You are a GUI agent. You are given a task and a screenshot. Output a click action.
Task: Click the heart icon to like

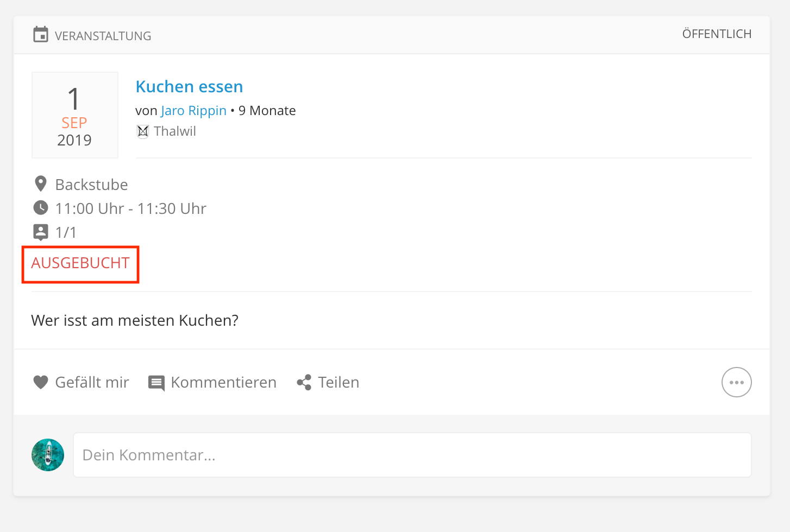pyautogui.click(x=41, y=382)
